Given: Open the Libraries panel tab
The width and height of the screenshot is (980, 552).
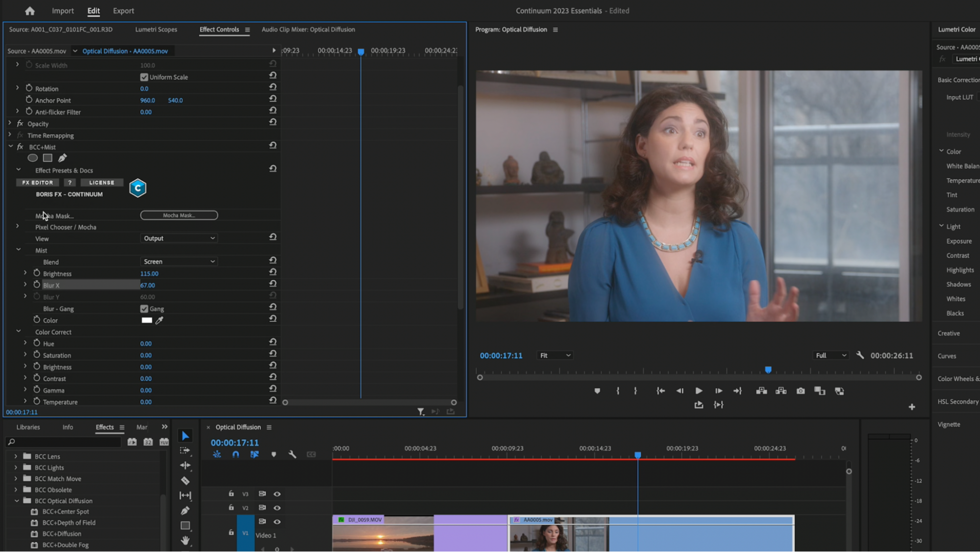Looking at the screenshot, I should tap(28, 427).
